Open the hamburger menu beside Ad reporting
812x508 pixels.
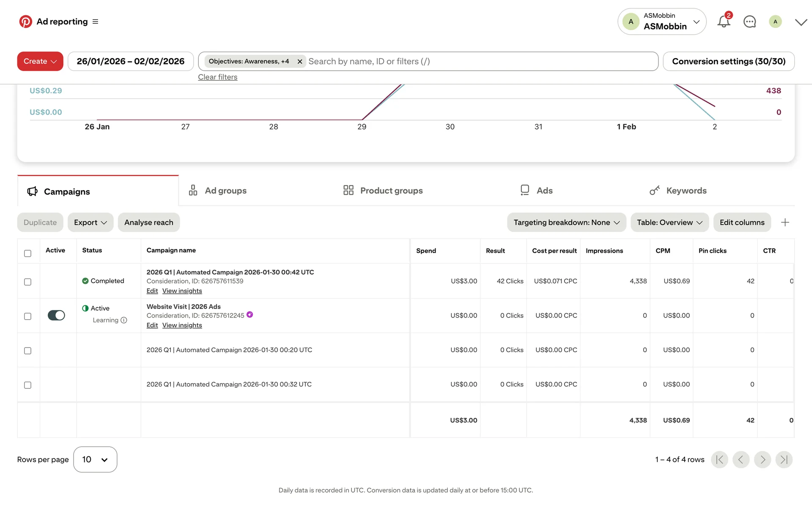(95, 22)
